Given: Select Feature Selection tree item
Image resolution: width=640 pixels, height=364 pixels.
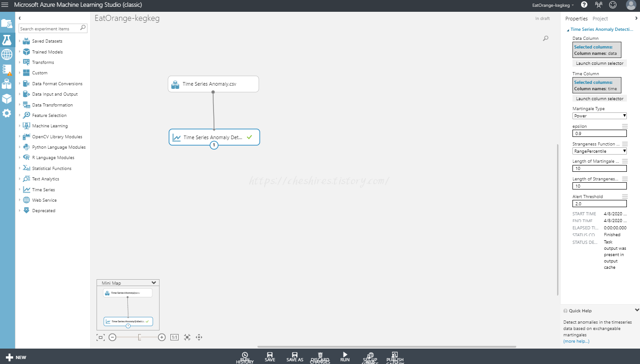Looking at the screenshot, I should 49,116.
